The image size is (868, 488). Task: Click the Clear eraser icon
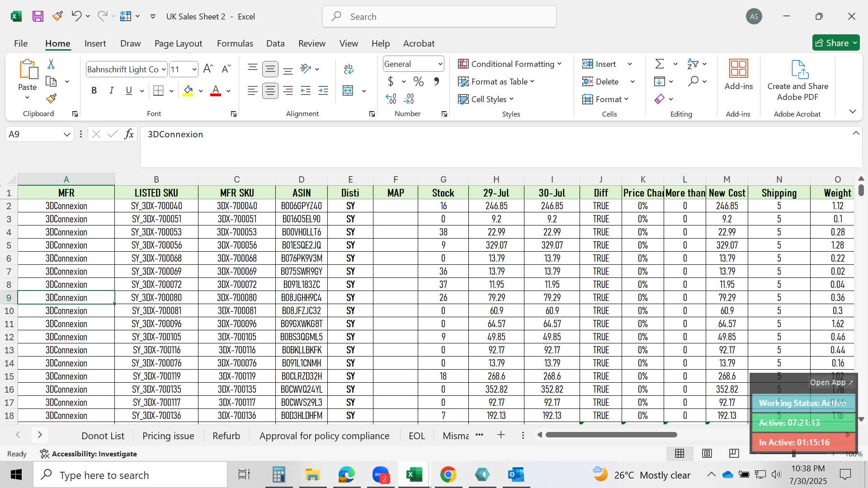click(x=660, y=99)
